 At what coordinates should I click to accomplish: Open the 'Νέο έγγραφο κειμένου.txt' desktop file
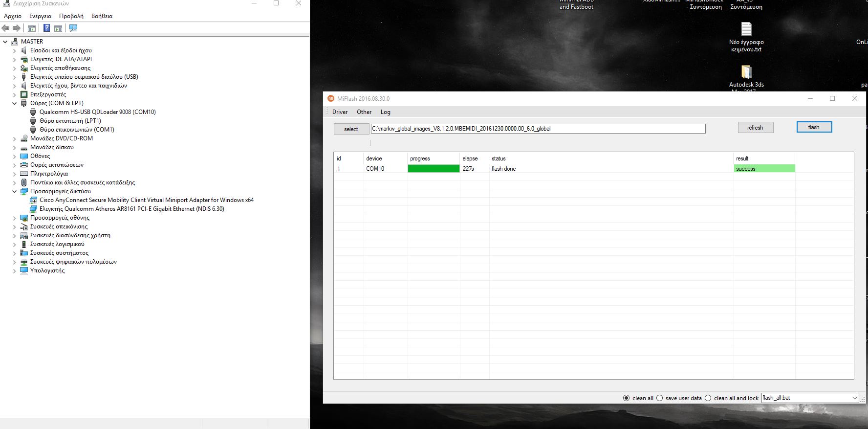pos(746,29)
